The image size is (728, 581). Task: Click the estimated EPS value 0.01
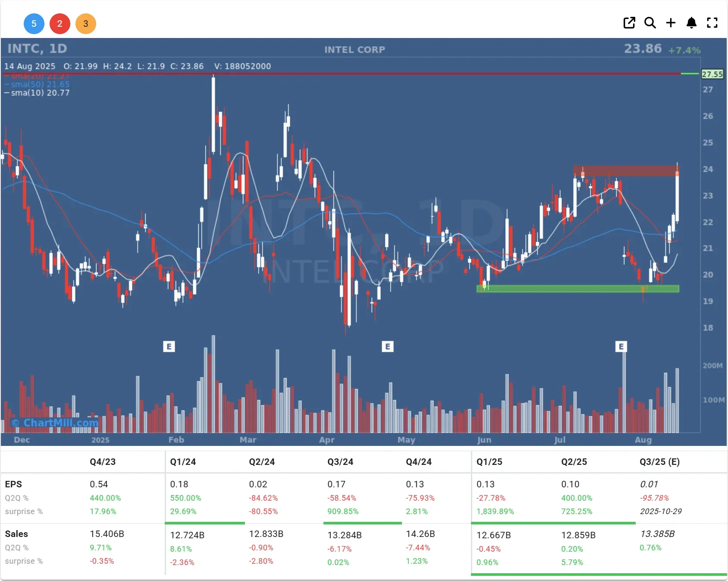point(649,484)
